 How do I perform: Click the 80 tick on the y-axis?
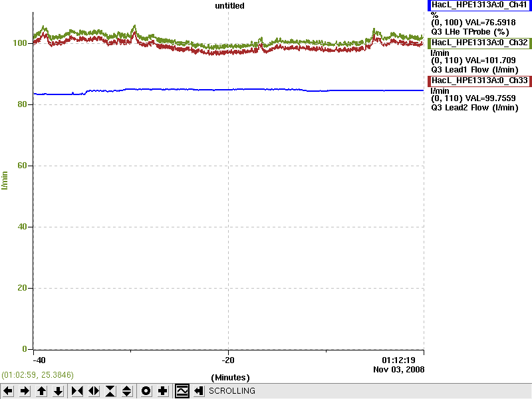(23, 104)
